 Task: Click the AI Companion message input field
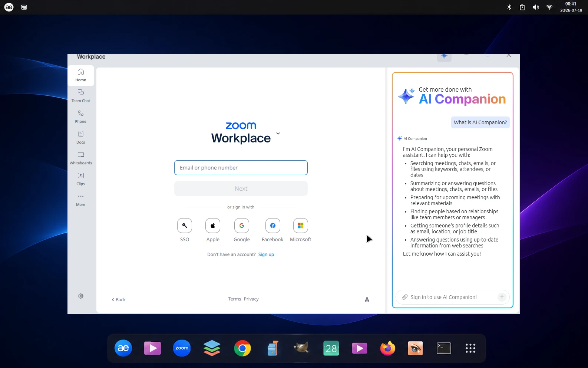coord(452,297)
